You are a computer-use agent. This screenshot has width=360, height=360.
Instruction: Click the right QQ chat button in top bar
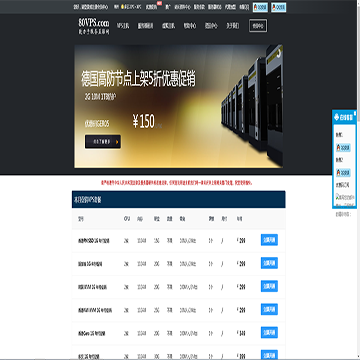click(279, 7)
